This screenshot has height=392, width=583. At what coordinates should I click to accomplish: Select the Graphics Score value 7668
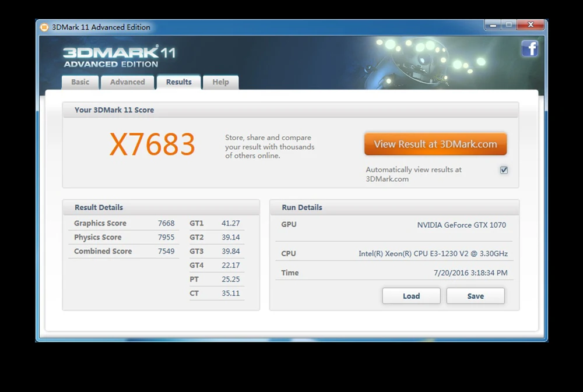pyautogui.click(x=166, y=223)
